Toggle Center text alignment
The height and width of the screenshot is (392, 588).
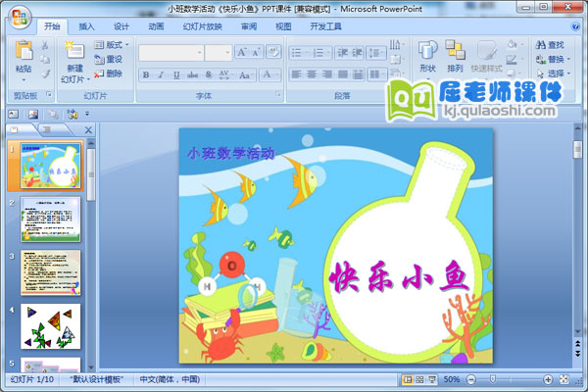pos(312,74)
